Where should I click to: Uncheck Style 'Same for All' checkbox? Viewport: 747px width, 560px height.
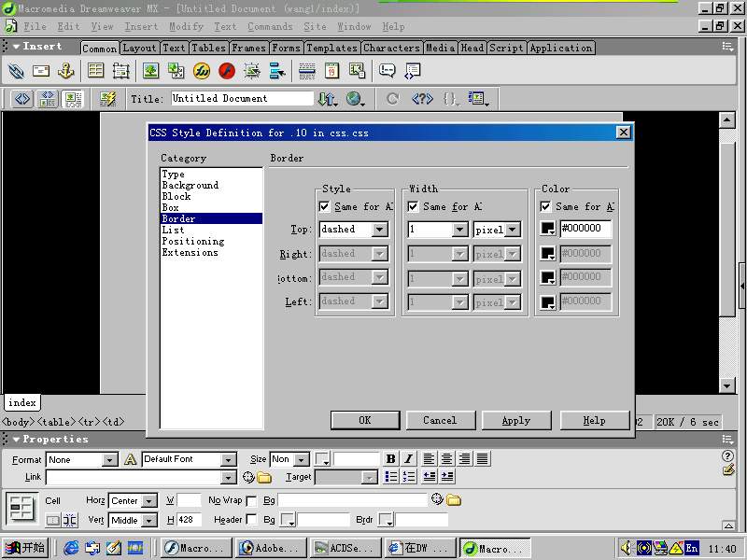click(325, 207)
